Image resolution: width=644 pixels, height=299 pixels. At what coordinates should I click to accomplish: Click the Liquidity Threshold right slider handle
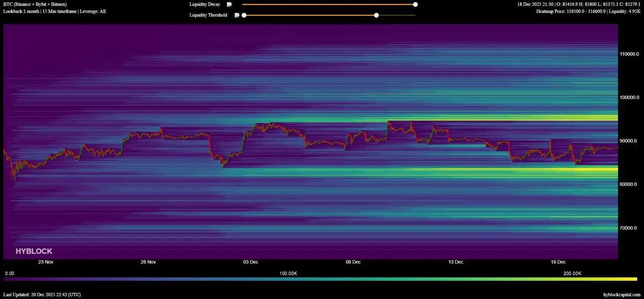click(376, 15)
